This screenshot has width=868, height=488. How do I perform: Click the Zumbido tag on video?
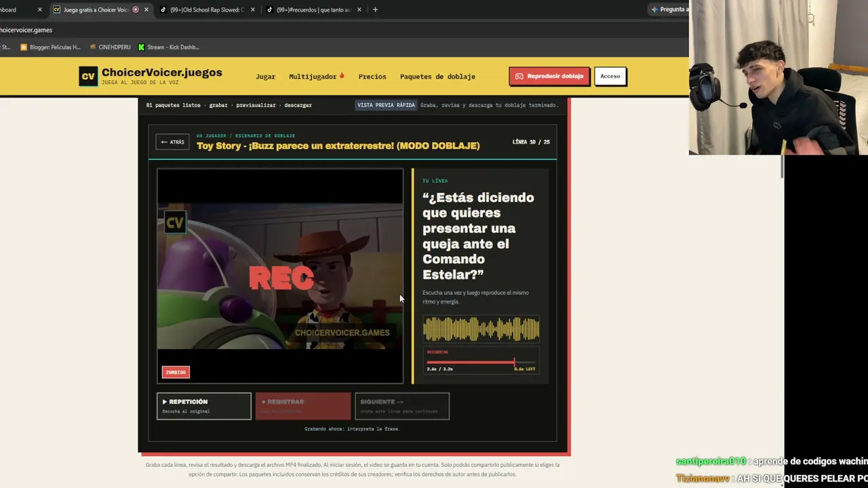tap(176, 372)
